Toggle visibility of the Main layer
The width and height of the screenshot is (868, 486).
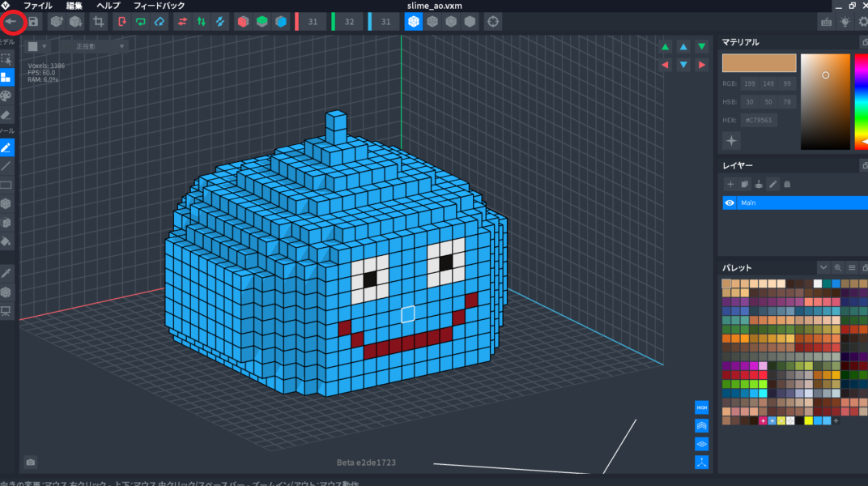(730, 203)
